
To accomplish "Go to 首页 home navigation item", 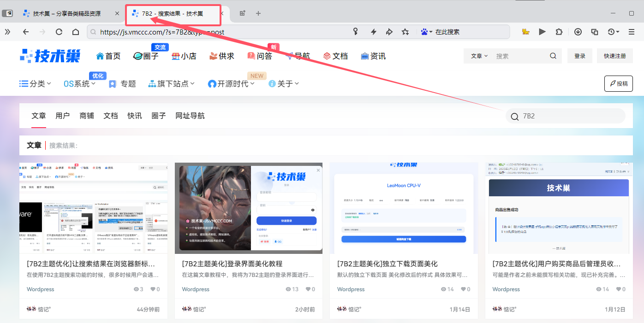I will click(x=108, y=56).
